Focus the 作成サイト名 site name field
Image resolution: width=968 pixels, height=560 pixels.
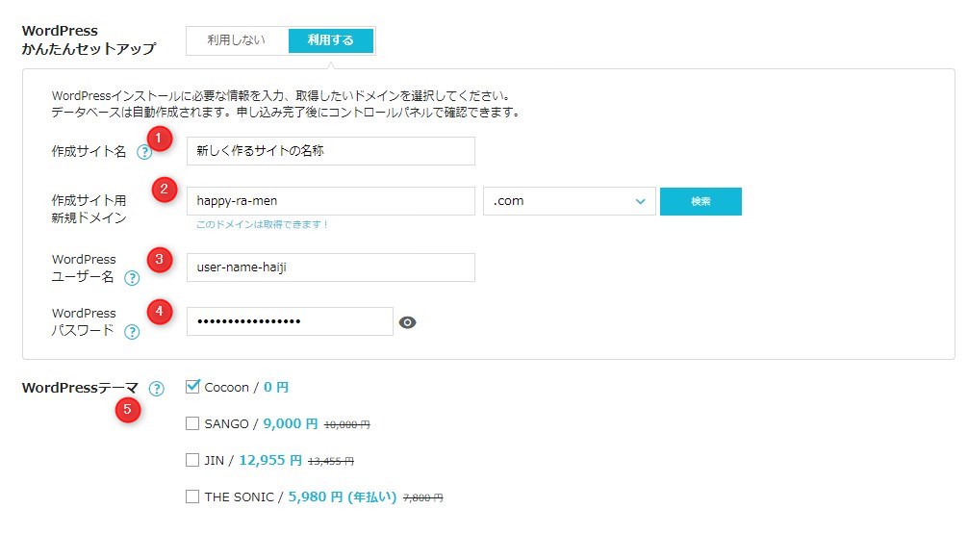click(x=331, y=151)
